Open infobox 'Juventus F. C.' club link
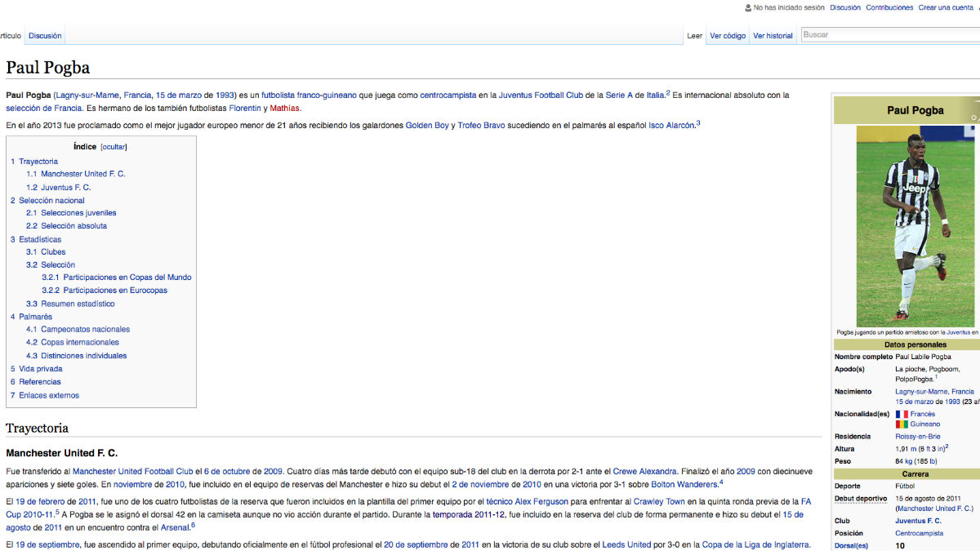This screenshot has width=980, height=551. 919,521
